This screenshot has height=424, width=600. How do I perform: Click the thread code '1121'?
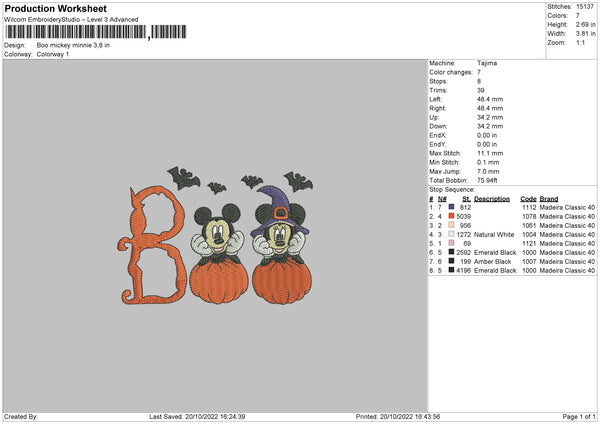pos(529,243)
